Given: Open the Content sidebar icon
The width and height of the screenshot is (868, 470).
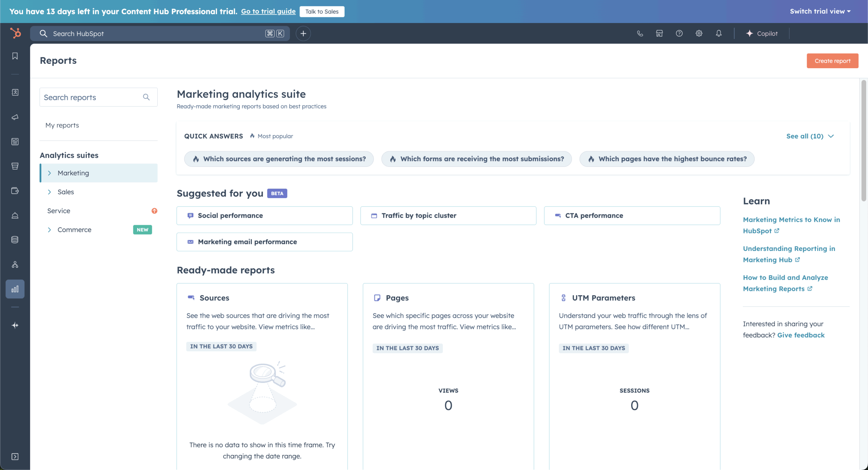Looking at the screenshot, I should pyautogui.click(x=15, y=141).
